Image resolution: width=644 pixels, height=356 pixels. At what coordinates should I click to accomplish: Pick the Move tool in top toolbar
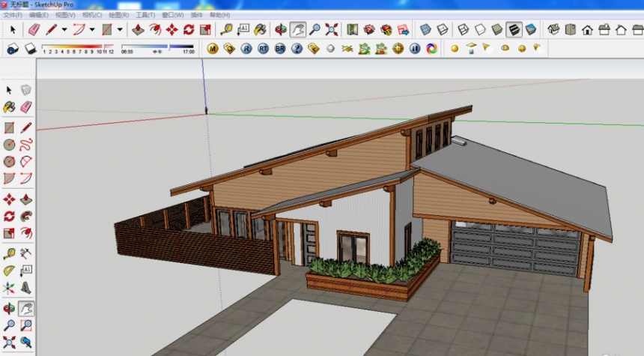click(171, 29)
